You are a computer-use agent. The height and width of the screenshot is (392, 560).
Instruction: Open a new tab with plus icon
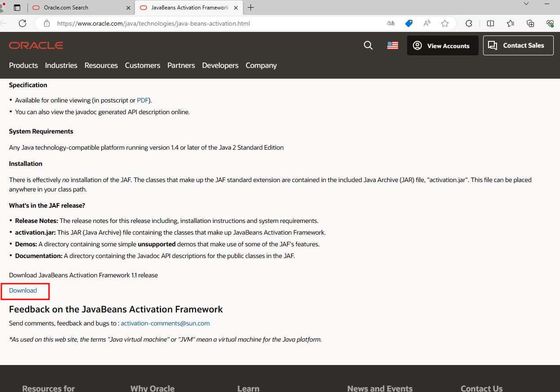pyautogui.click(x=251, y=8)
